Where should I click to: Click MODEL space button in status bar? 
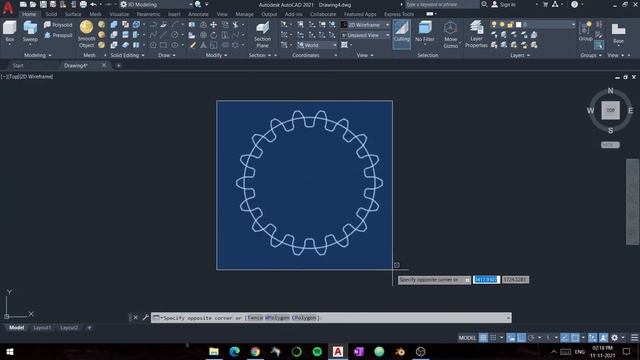pos(467,338)
